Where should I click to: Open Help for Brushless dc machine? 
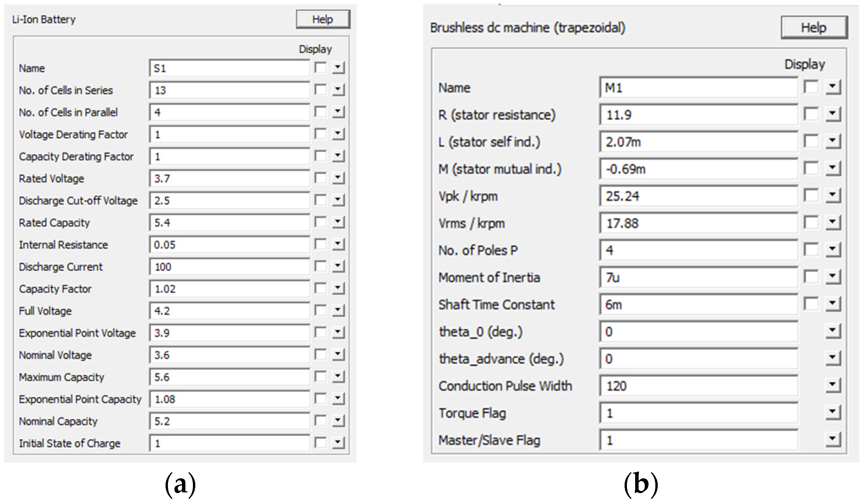pos(814,27)
